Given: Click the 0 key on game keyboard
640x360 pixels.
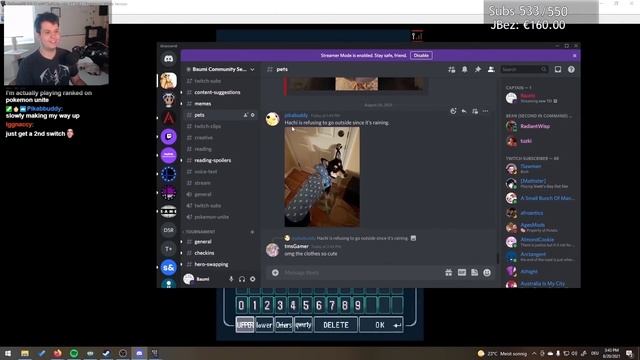Looking at the screenshot, I should coord(241,305).
